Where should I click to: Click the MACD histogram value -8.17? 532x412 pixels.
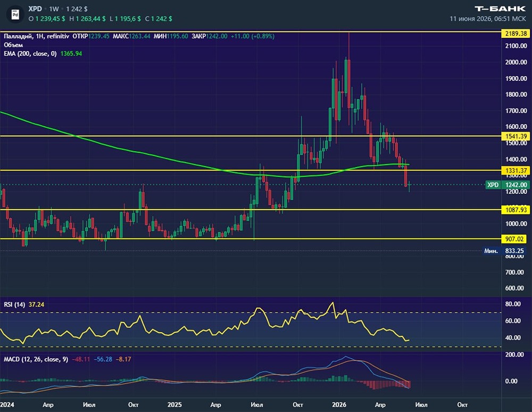[123, 359]
